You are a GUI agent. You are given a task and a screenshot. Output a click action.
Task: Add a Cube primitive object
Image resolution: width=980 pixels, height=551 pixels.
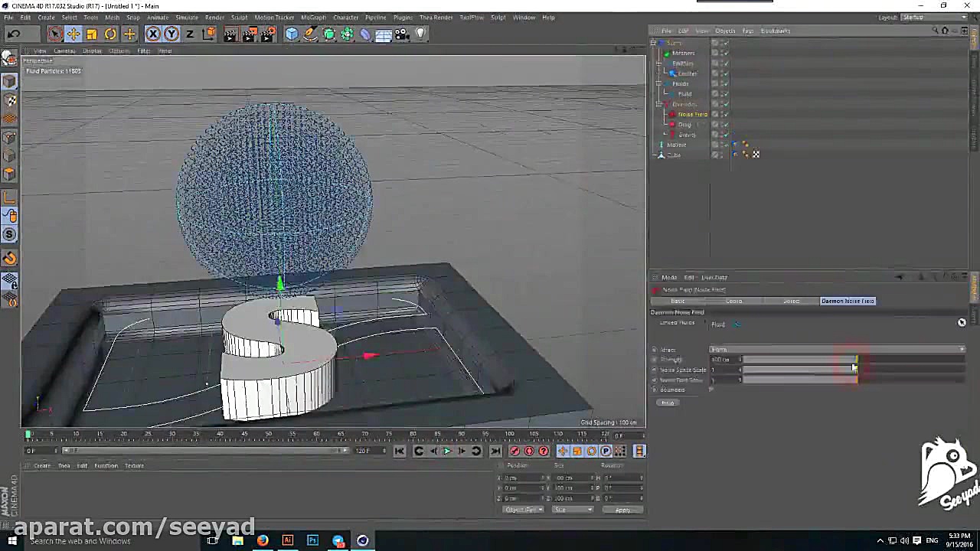click(292, 34)
